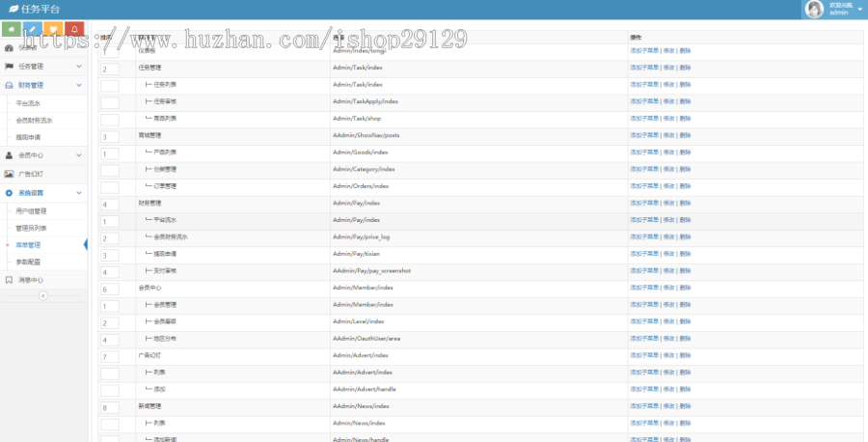The height and width of the screenshot is (442, 868).
Task: Click the blue pencil shortcut button
Action: point(33,29)
